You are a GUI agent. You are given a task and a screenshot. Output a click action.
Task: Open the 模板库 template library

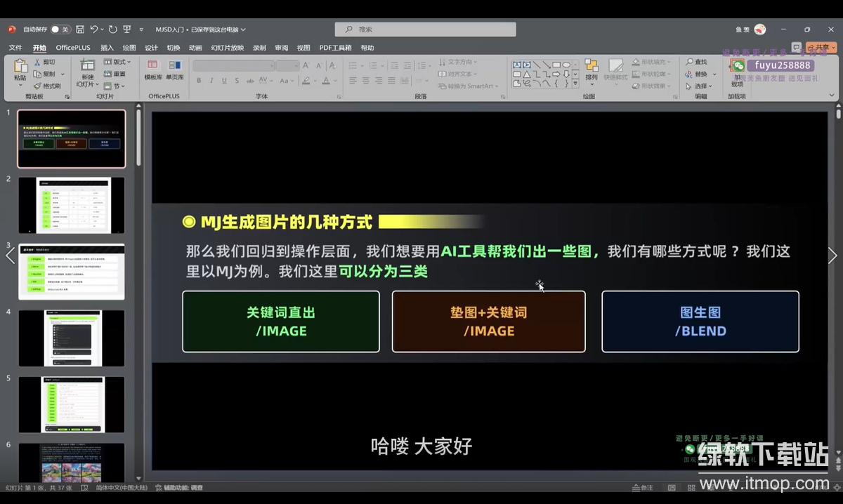coord(153,69)
